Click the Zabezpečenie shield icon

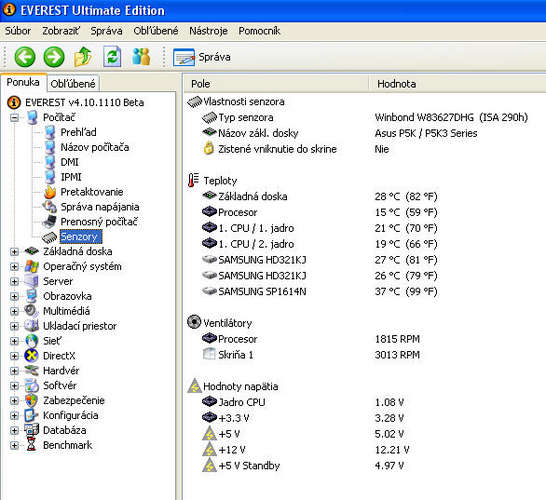[x=31, y=400]
